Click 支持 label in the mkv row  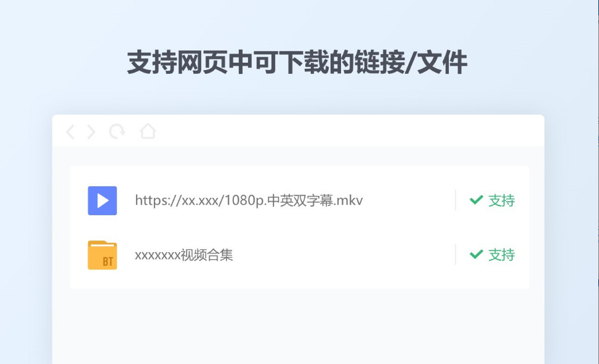pos(502,200)
